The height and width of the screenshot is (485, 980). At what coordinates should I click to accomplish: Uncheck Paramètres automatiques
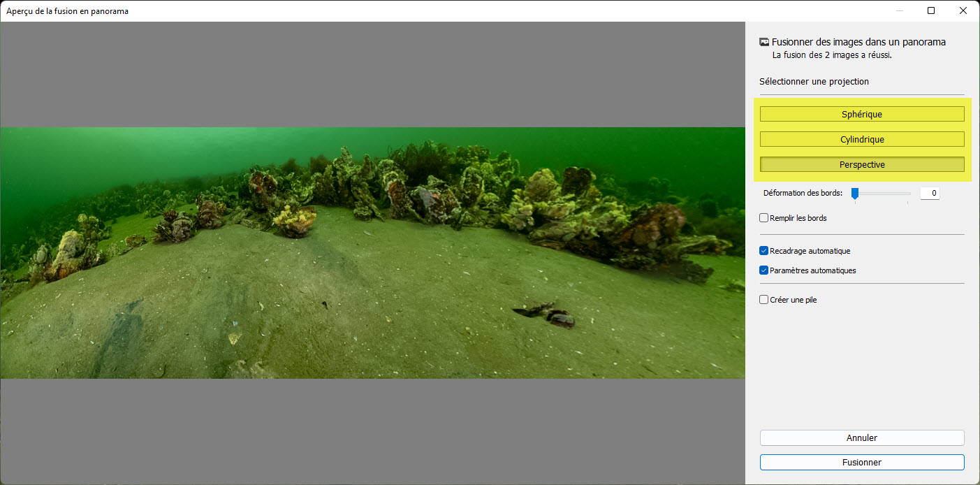[x=764, y=270]
